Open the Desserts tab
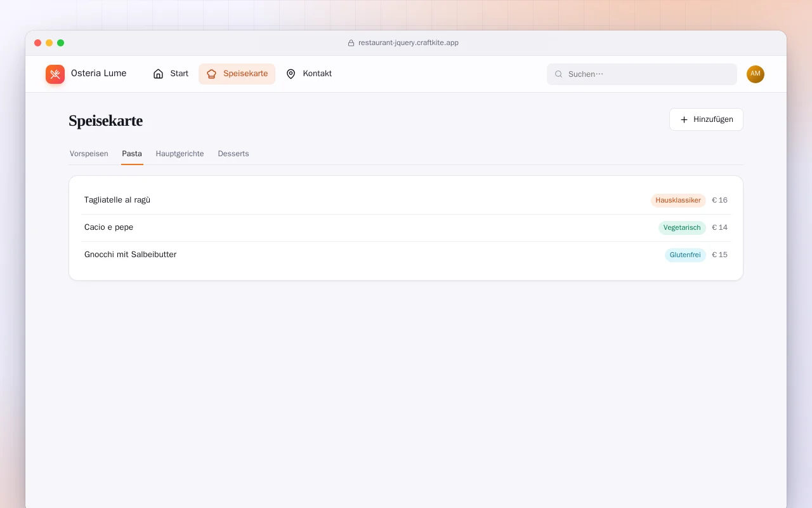 point(233,154)
